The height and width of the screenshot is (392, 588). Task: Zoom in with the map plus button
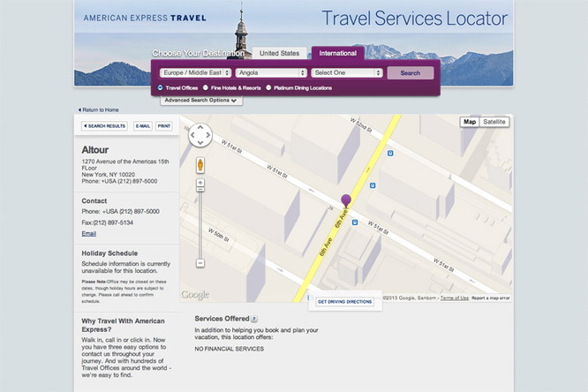(x=200, y=183)
